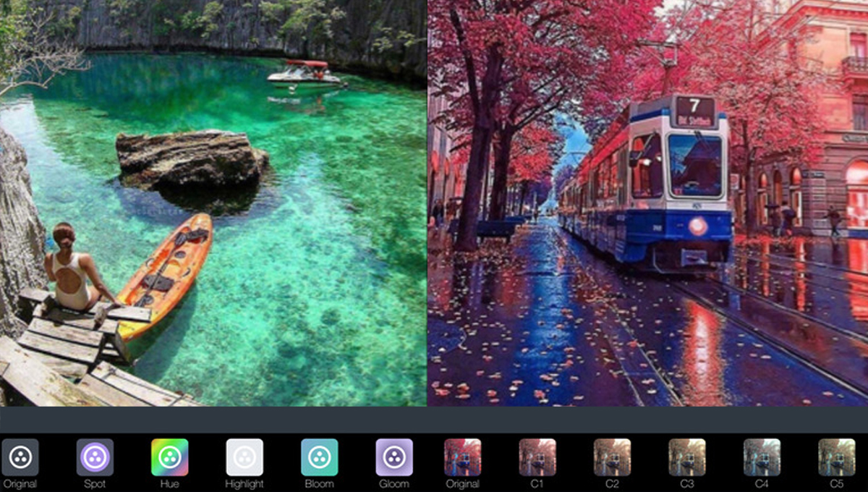The height and width of the screenshot is (492, 868).
Task: Click the 'Hue' text label
Action: click(169, 484)
